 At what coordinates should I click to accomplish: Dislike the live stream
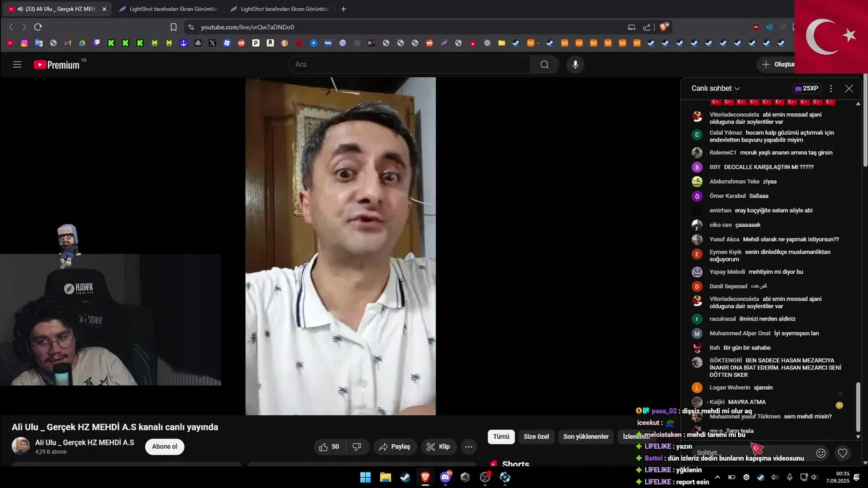(x=357, y=447)
